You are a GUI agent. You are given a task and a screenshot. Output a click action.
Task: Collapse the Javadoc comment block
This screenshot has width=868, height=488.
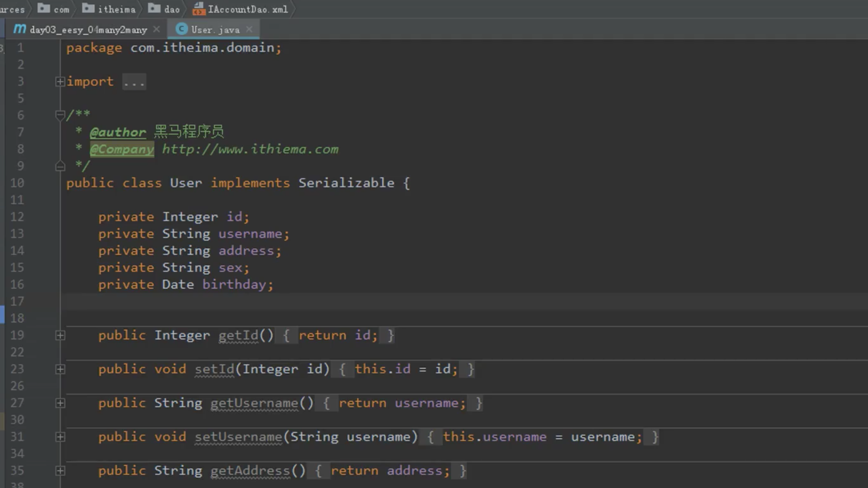coord(60,115)
